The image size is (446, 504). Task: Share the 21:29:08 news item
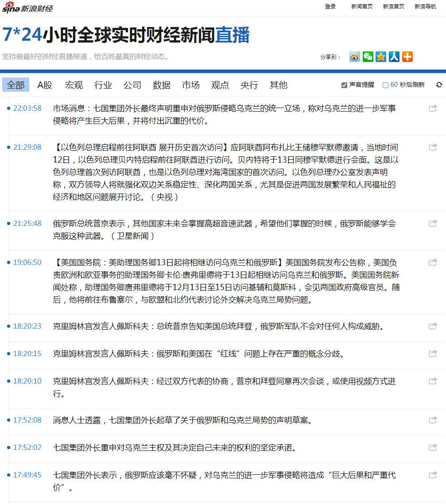tap(433, 147)
